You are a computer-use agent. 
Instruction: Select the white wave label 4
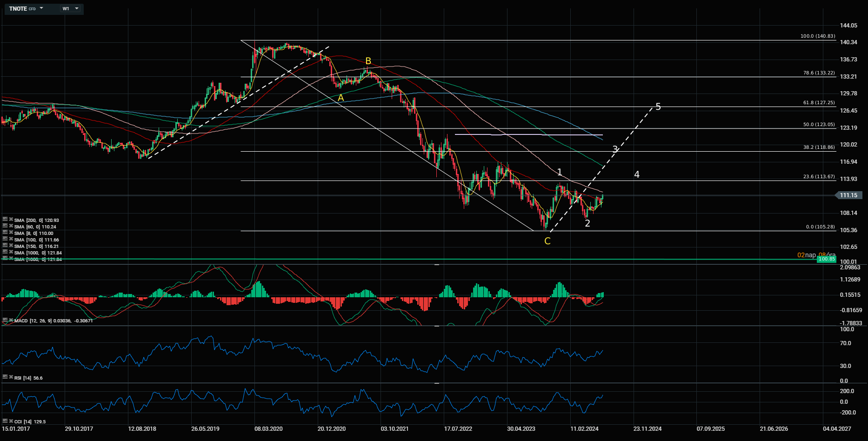click(x=637, y=174)
